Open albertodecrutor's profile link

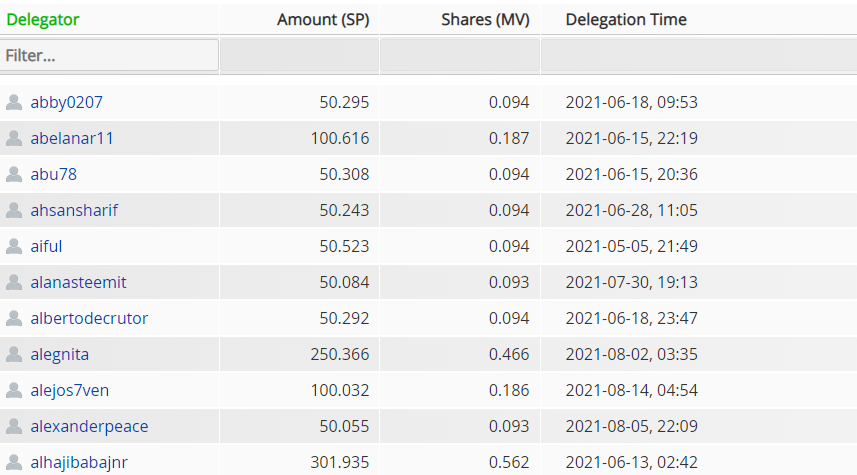(89, 318)
